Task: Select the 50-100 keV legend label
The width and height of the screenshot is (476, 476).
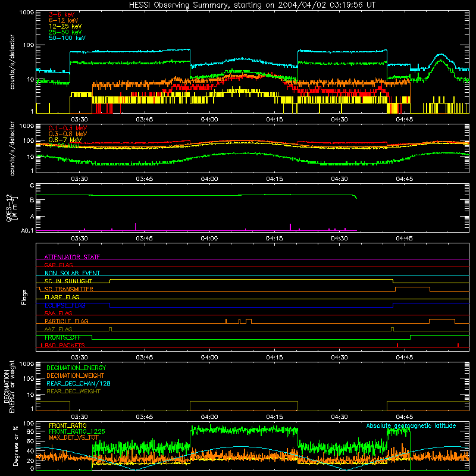Action: point(67,37)
